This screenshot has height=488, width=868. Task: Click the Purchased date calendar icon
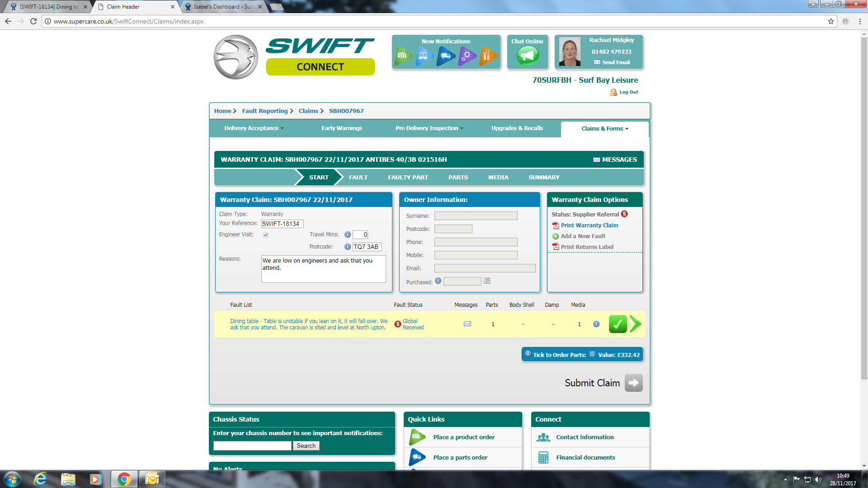click(x=487, y=281)
